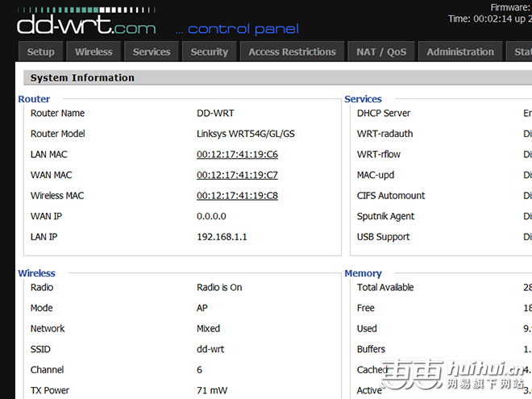Viewport: 532px width, 399px height.
Task: Click the dd-wrt.com logo
Action: point(86,22)
